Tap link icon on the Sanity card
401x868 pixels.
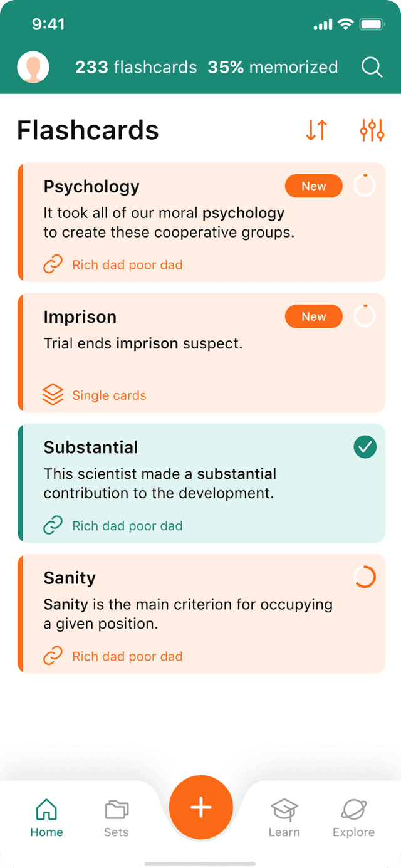(53, 656)
